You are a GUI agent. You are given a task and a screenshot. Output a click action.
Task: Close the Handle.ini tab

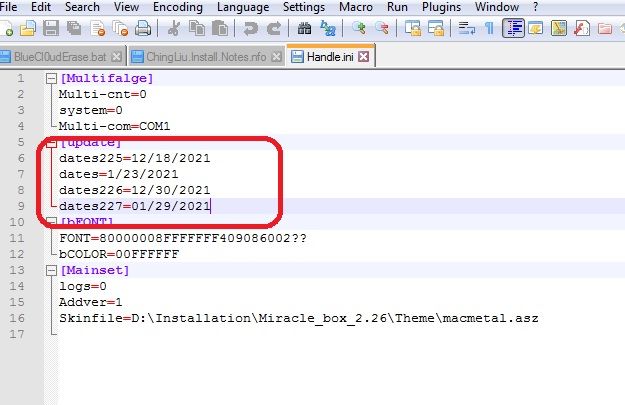(364, 57)
